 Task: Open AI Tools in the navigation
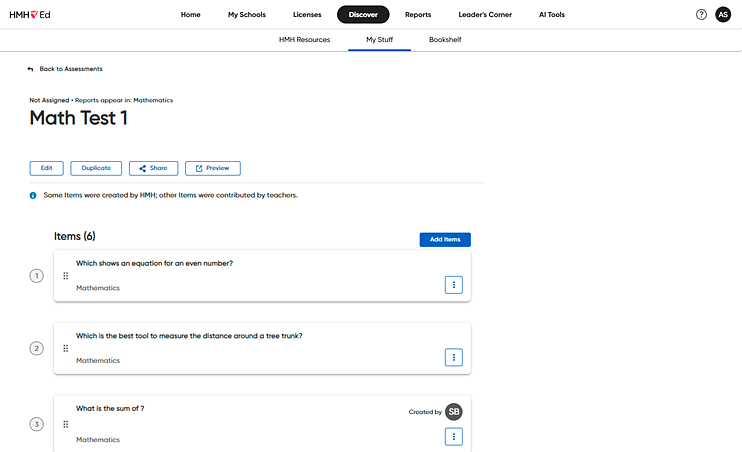552,15
